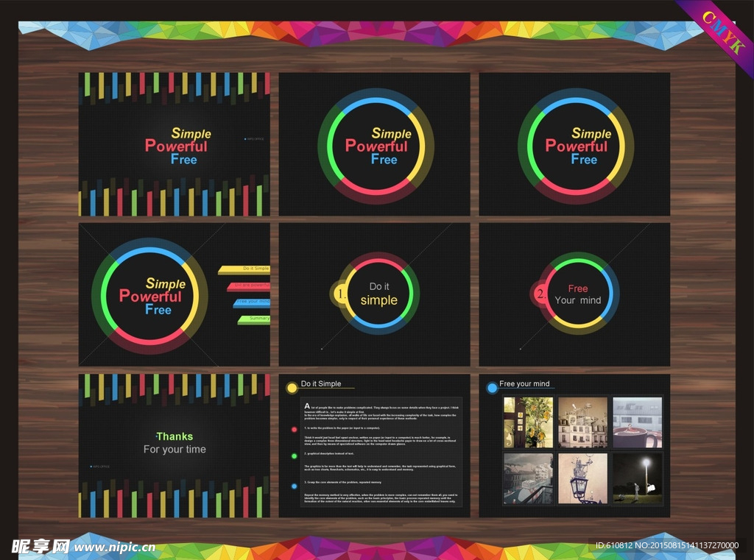The width and height of the screenshot is (754, 560).
Task: Click the text box panel in the Do it Simple slide
Action: 381,452
